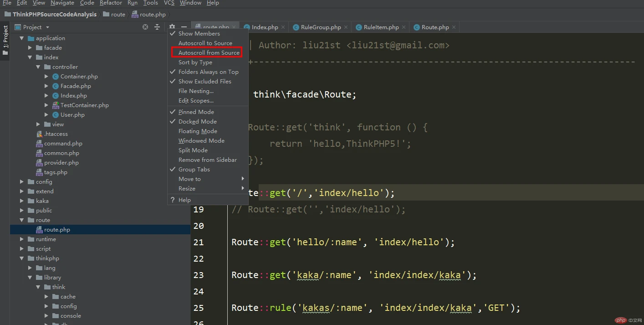644x325 pixels.
Task: Click the Project panel settings gear icon
Action: tap(172, 27)
